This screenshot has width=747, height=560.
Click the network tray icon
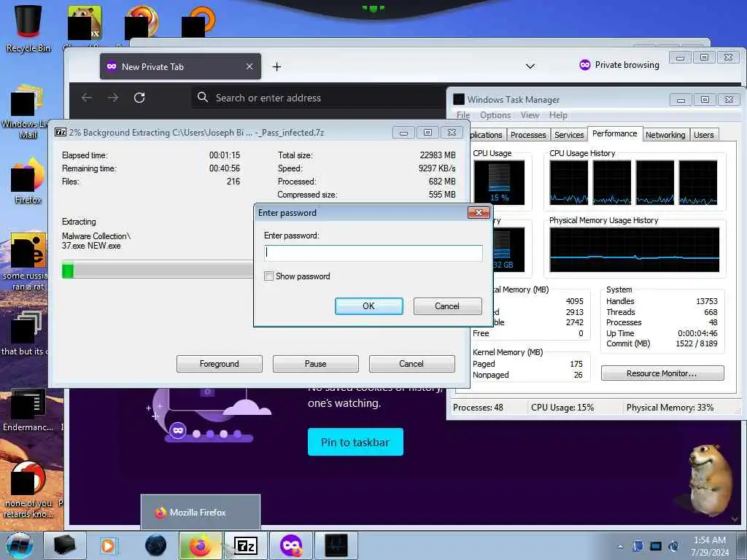(x=656, y=546)
